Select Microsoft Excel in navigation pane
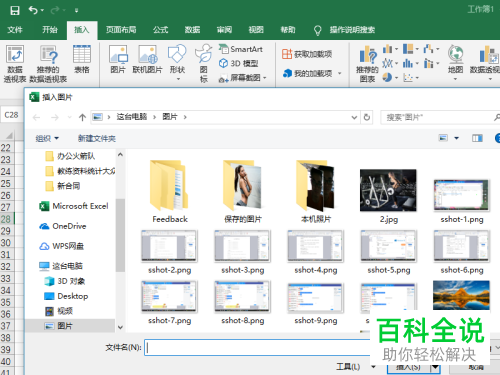The height and width of the screenshot is (375, 500). point(74,206)
